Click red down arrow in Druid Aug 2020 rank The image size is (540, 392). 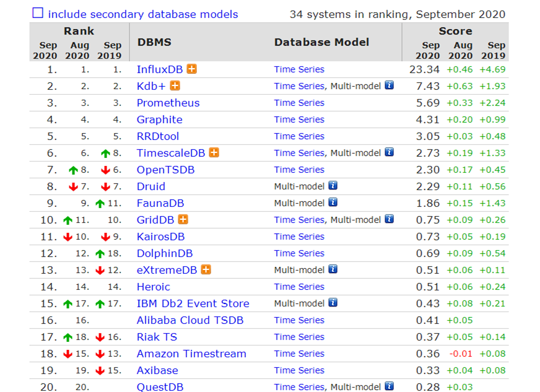[73, 186]
